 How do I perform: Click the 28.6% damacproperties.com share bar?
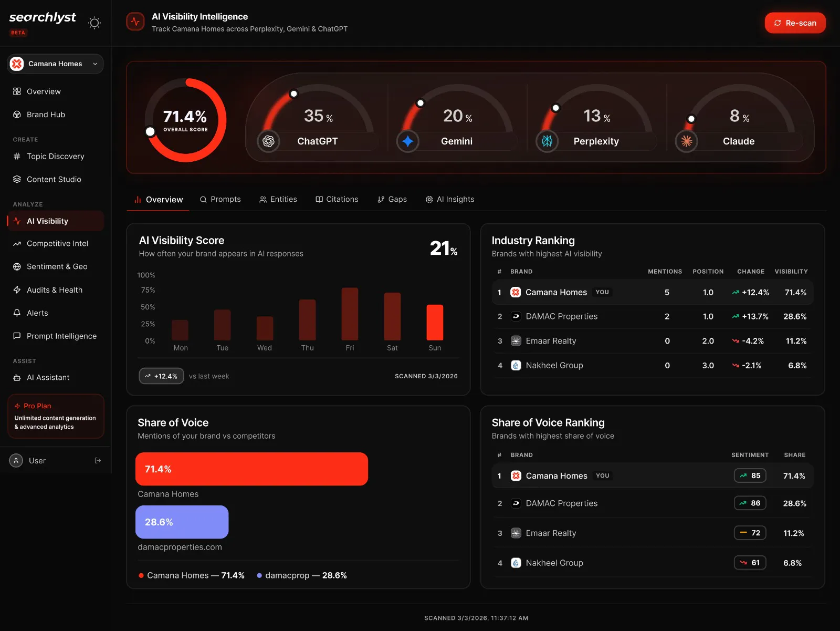[182, 522]
